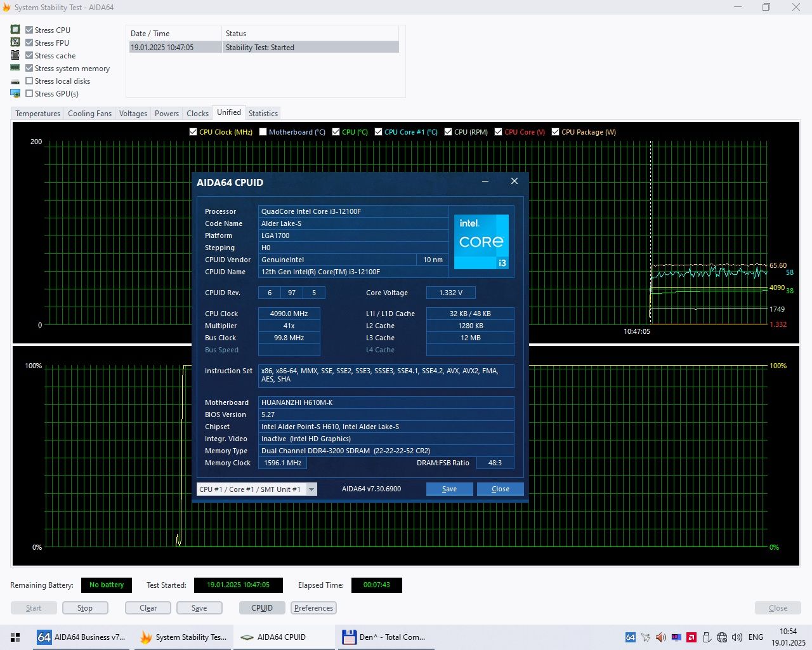This screenshot has width=812, height=650.
Task: Click the Stress cache chip icon
Action: click(15, 55)
